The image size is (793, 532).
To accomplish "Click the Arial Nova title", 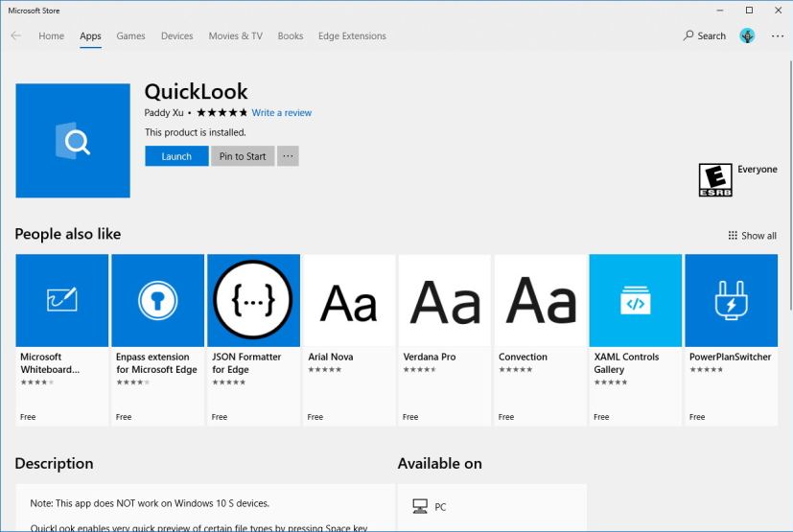I will [x=331, y=357].
